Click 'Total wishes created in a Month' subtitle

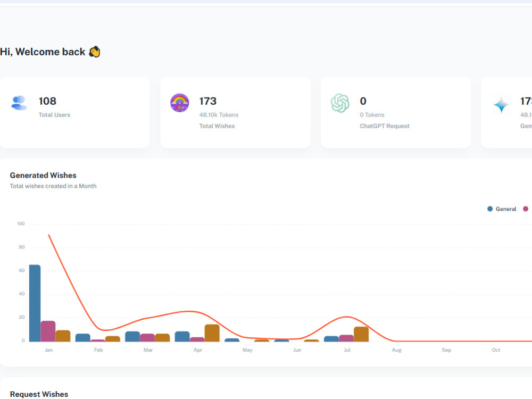pyautogui.click(x=53, y=186)
